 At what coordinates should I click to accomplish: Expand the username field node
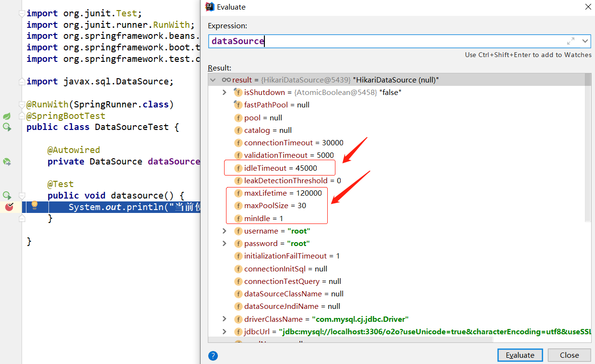(224, 231)
